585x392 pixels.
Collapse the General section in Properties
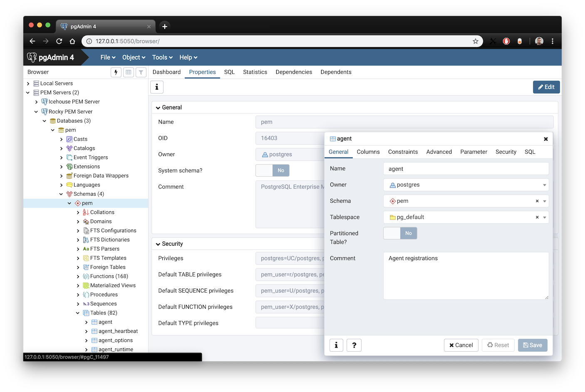tap(158, 108)
